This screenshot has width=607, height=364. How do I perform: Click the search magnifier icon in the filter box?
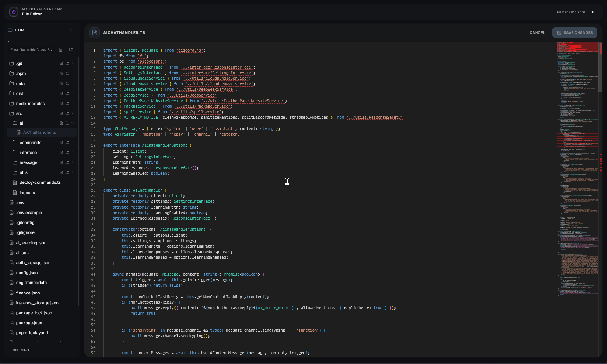point(50,49)
